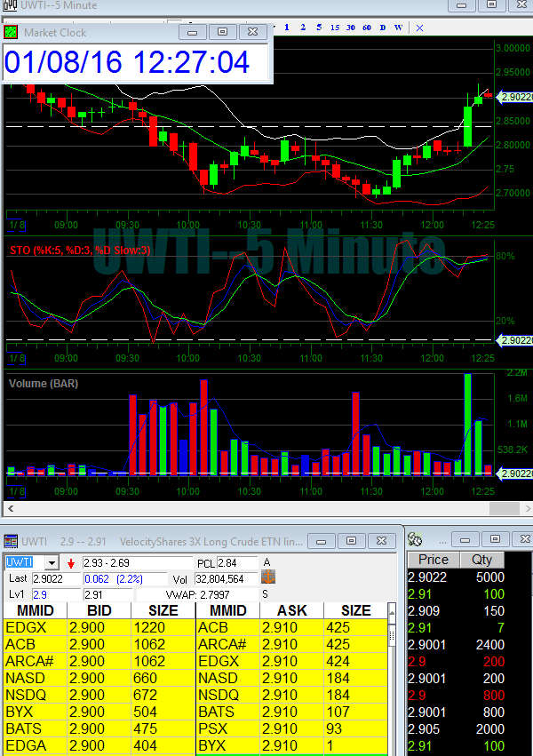This screenshot has width=533, height=756.
Task: Click the range field 2.93 - 2.69
Action: pyautogui.click(x=138, y=562)
